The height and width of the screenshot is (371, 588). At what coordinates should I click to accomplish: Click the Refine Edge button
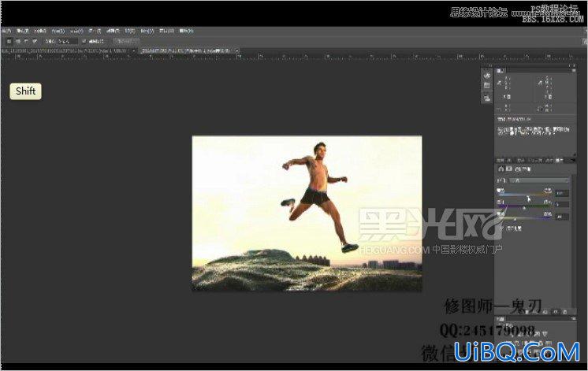click(126, 41)
